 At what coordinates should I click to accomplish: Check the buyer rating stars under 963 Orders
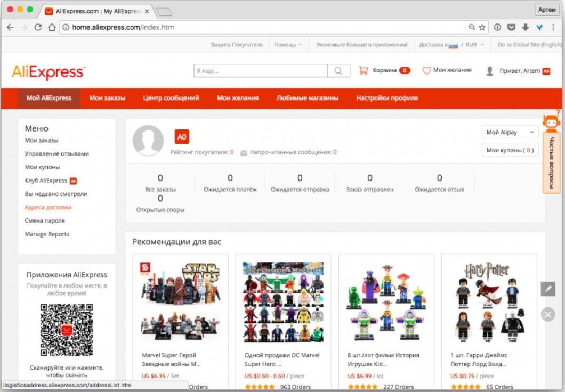tap(261, 387)
